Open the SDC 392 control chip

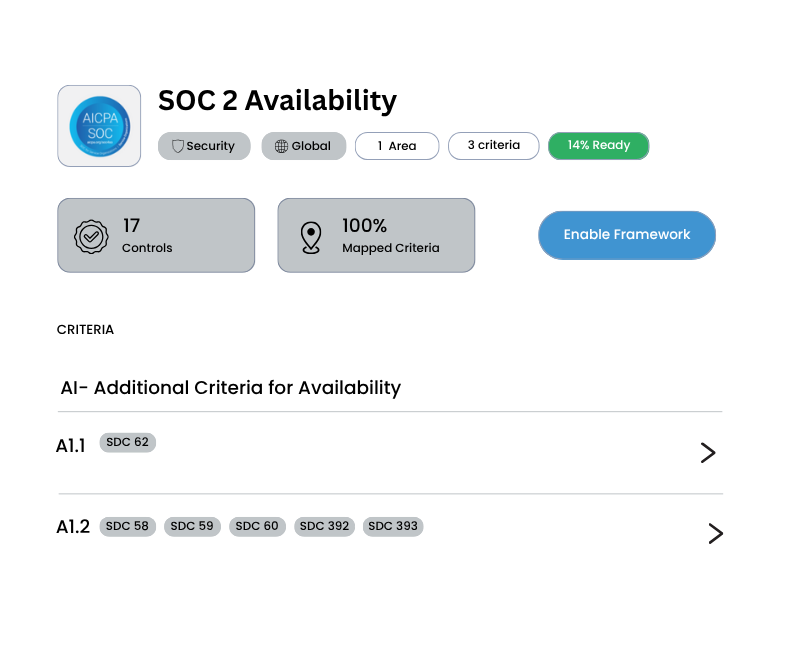coord(324,526)
